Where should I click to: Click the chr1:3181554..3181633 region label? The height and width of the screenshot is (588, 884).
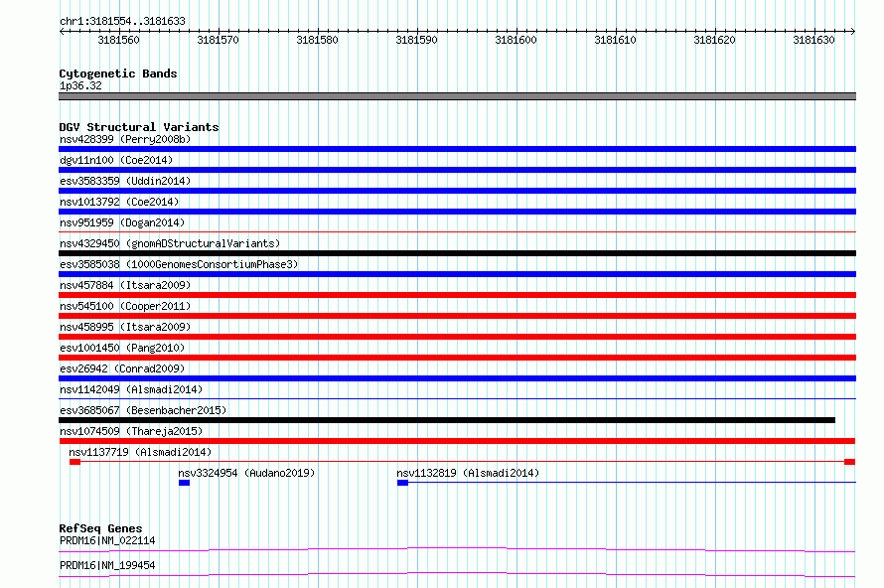[x=122, y=21]
